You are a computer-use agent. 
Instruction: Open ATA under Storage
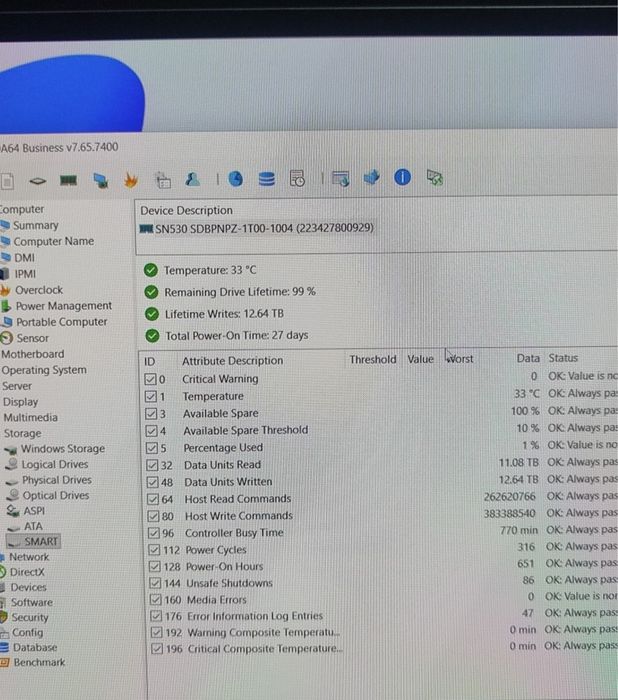pyautogui.click(x=33, y=526)
